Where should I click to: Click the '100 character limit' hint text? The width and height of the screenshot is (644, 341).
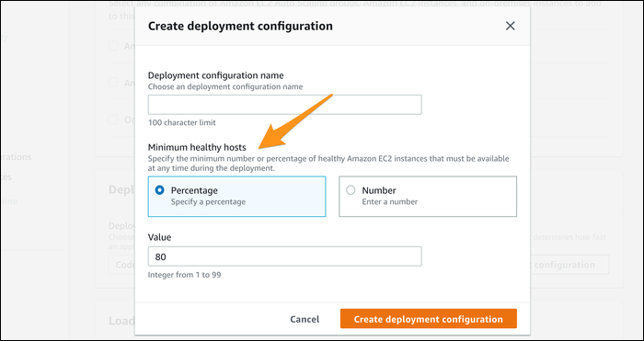pyautogui.click(x=181, y=122)
